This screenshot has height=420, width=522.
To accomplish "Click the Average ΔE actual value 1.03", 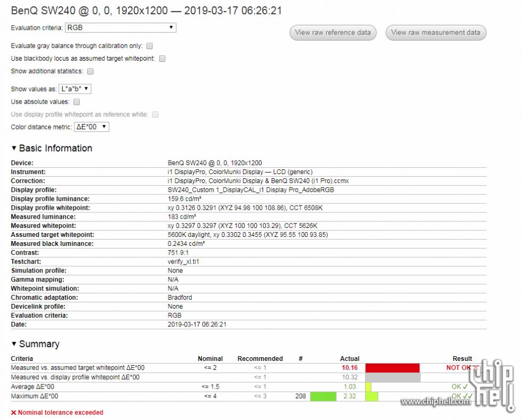I will click(x=349, y=386).
